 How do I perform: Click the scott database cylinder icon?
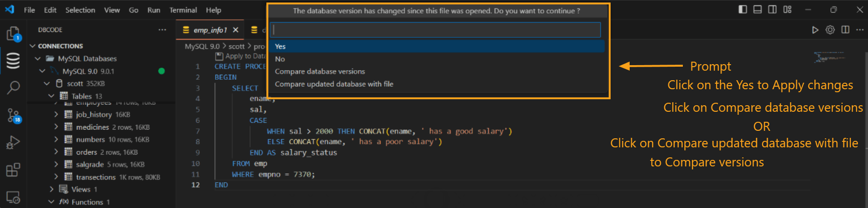(59, 83)
